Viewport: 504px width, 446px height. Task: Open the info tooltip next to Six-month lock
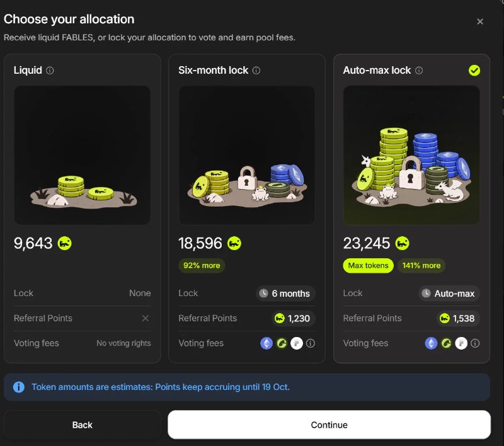point(256,71)
